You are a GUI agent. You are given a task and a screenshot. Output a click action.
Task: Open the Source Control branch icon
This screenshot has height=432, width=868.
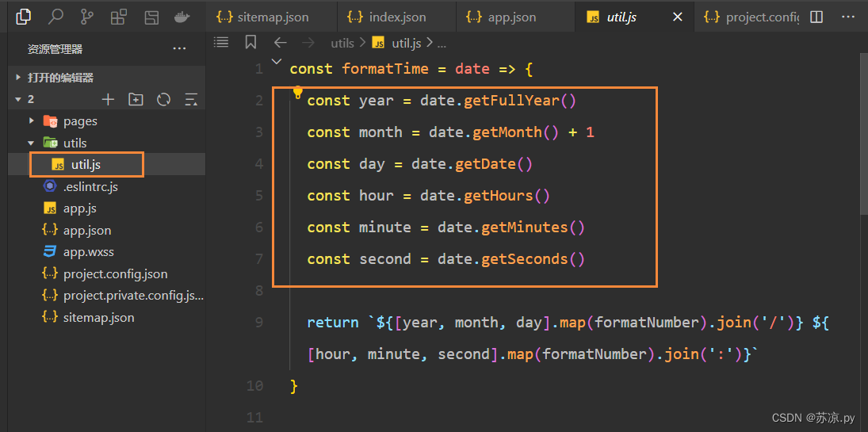[x=87, y=17]
